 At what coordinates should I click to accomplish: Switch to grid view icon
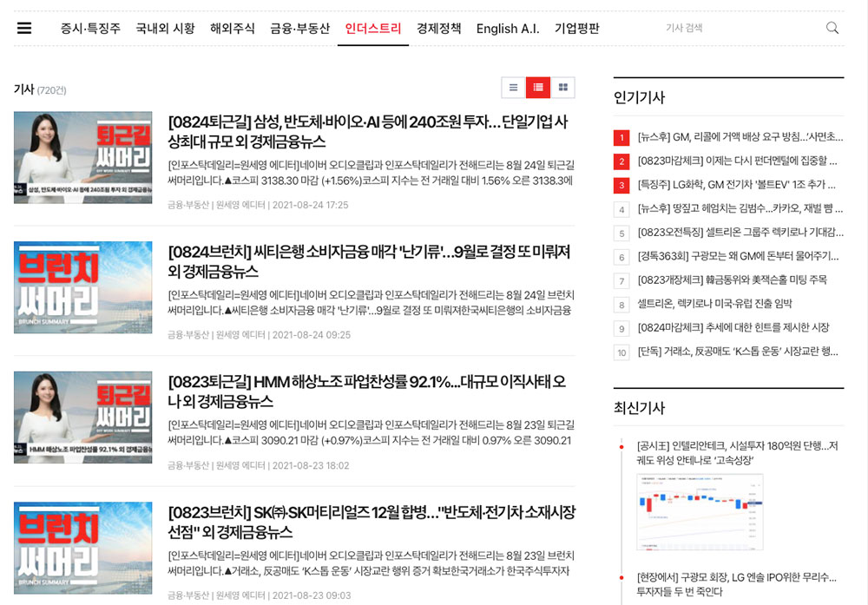[563, 88]
